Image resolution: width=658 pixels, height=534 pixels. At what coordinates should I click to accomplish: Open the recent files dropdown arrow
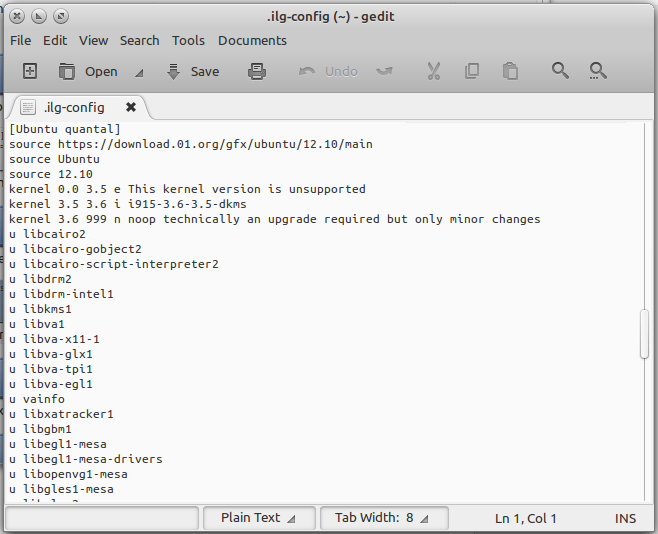coord(139,73)
